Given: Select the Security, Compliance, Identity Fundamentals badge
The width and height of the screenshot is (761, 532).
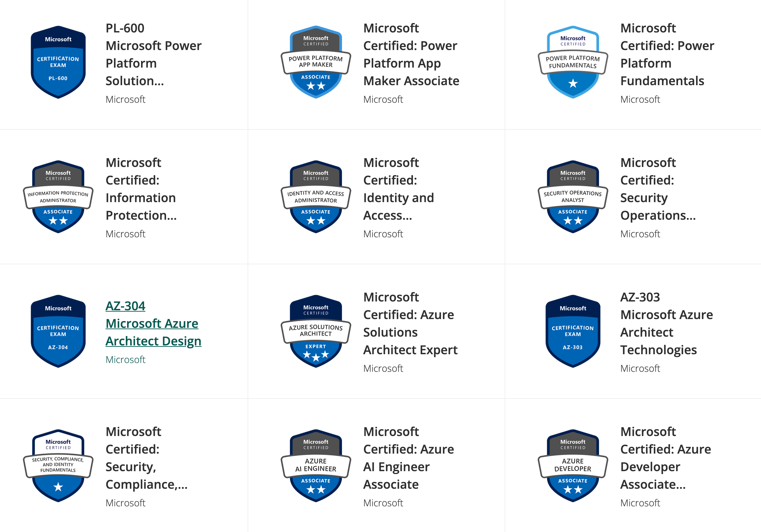Looking at the screenshot, I should point(58,466).
